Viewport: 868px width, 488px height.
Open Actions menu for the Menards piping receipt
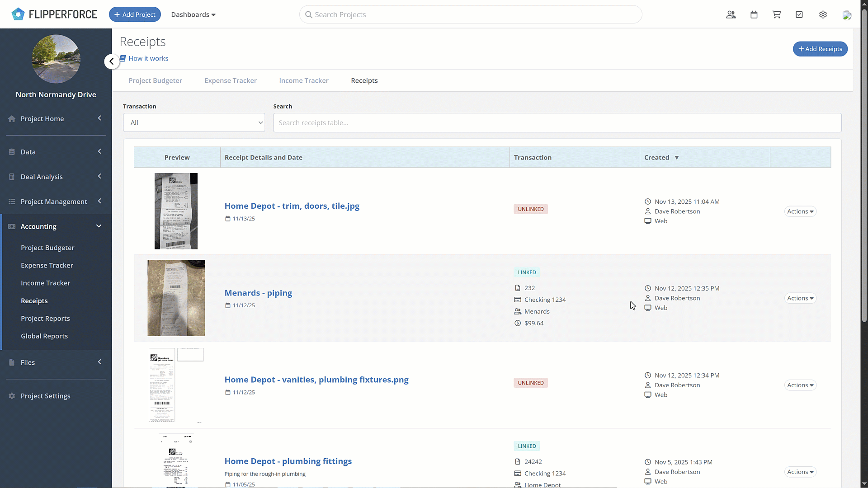[x=800, y=298]
